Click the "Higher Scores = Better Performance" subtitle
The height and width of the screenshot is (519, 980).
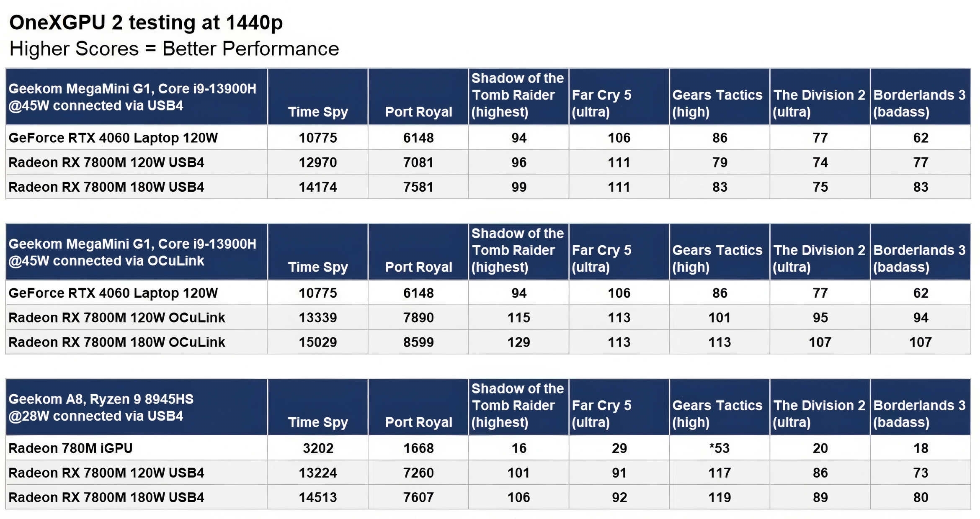[x=174, y=49]
